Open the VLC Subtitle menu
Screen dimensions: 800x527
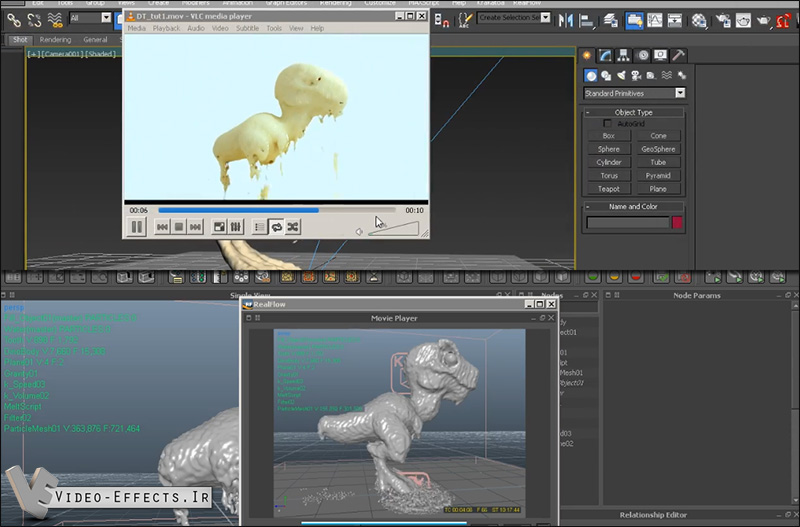(247, 29)
